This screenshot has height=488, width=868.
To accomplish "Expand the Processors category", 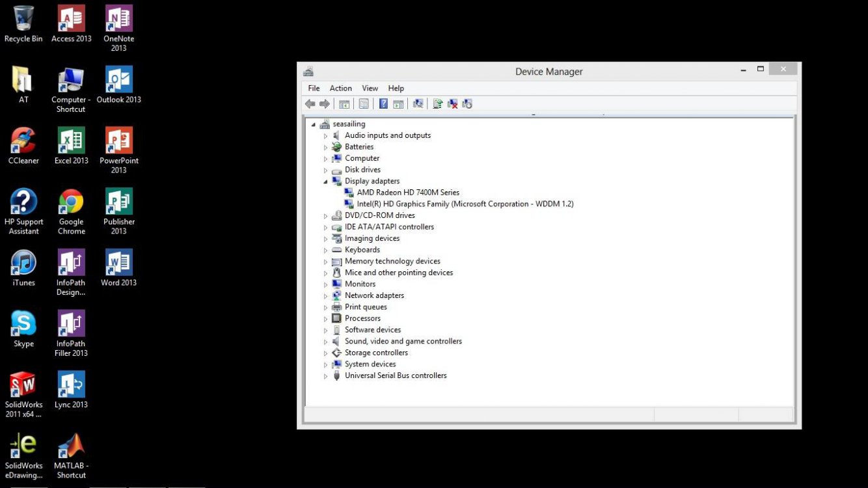I will coord(326,319).
